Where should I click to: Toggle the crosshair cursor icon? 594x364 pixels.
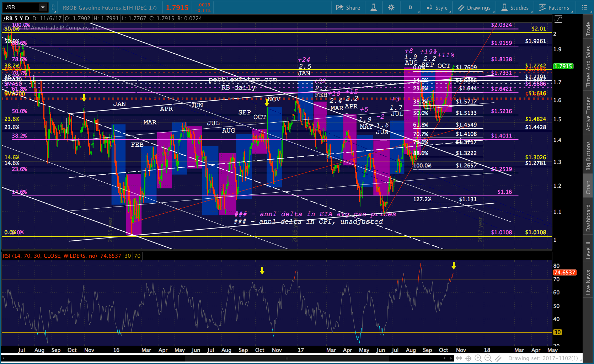[469, 358]
